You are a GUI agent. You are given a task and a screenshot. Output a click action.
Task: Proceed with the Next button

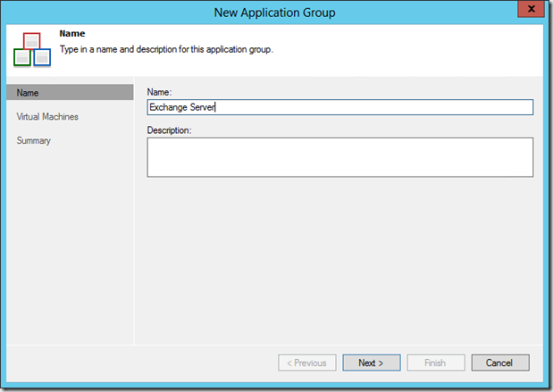click(372, 363)
